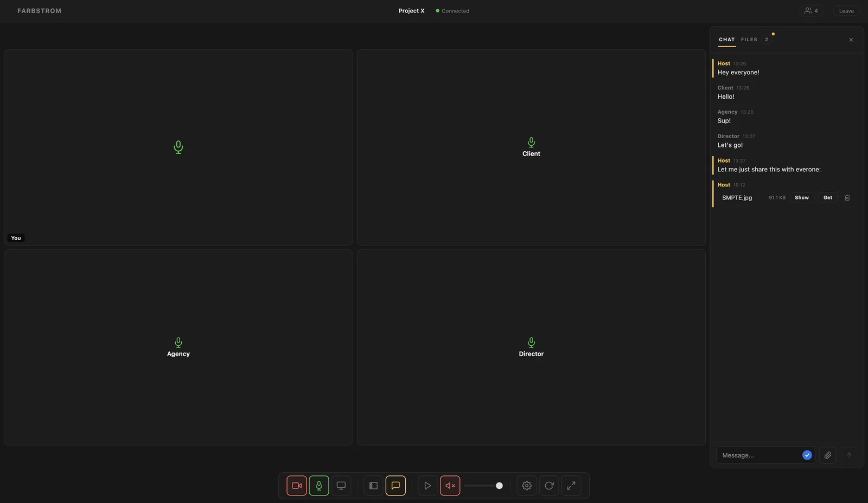Image resolution: width=868 pixels, height=503 pixels.
Task: Click the message Hey everyone!
Action: click(x=738, y=73)
